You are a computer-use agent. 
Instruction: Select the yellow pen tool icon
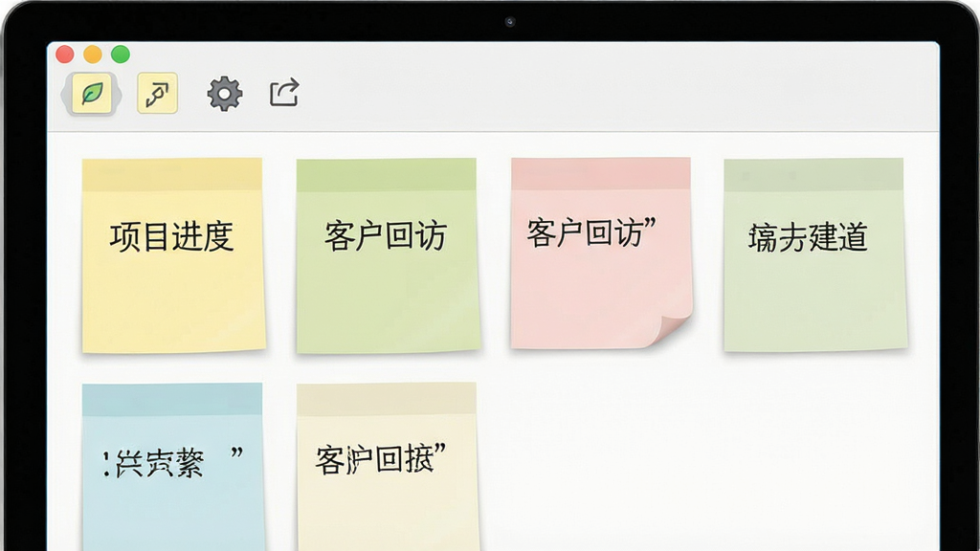coord(158,94)
